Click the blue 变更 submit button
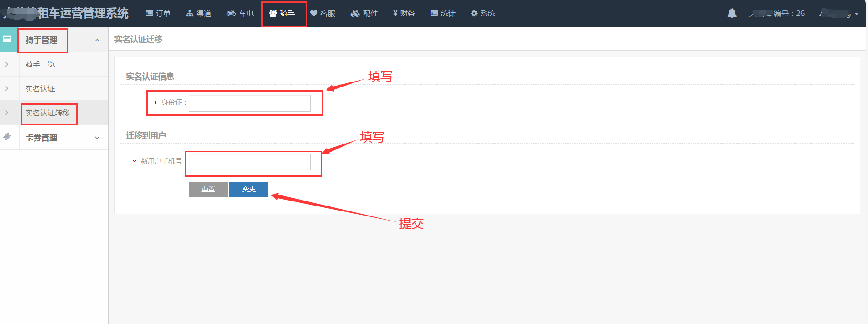The width and height of the screenshot is (868, 324). tap(249, 189)
